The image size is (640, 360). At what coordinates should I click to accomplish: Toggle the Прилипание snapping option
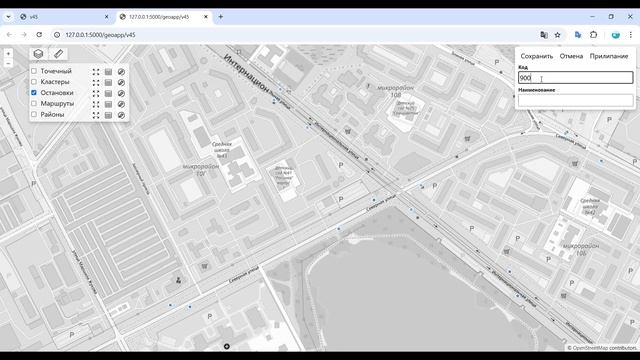(609, 56)
